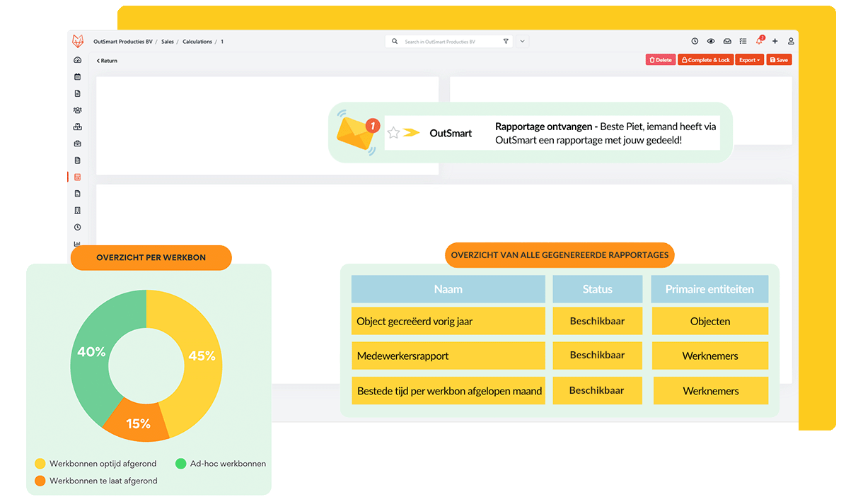Viewport: 846px width, 504px height.
Task: Click the red Delete button
Action: coord(660,60)
